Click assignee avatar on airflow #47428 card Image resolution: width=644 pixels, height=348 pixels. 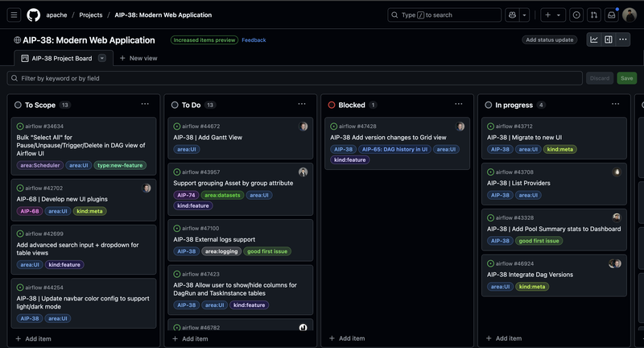460,126
